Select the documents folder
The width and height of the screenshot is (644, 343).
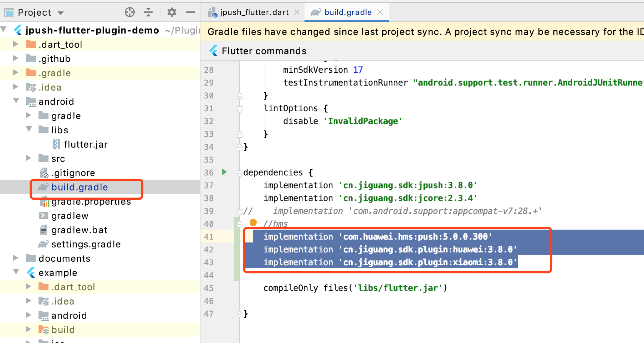coord(64,258)
